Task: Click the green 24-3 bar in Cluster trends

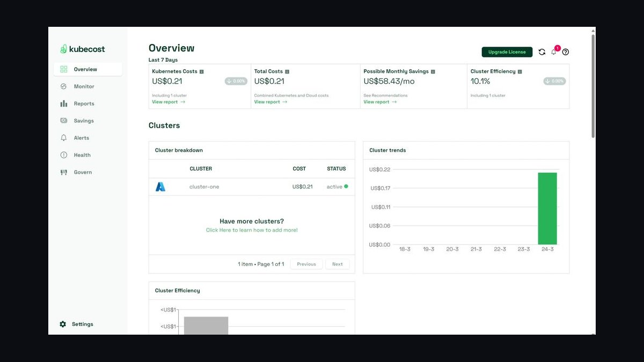Action: click(547, 209)
